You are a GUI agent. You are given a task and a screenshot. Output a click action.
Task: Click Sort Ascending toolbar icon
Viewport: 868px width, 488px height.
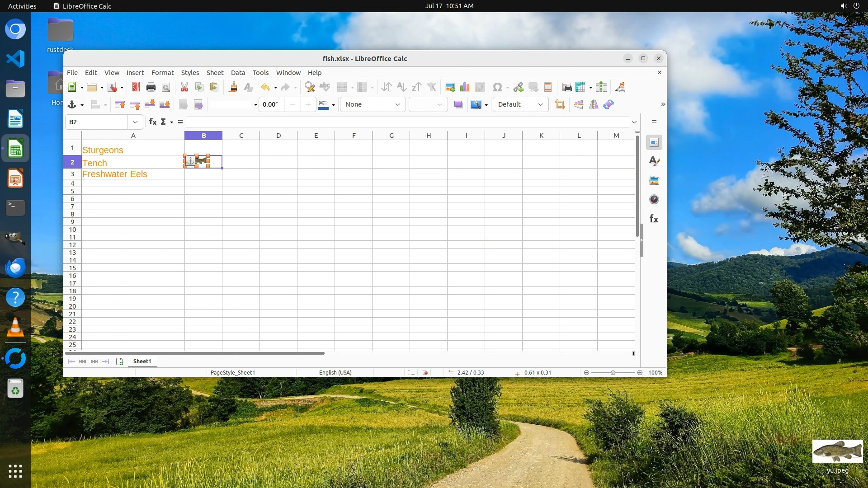(401, 87)
